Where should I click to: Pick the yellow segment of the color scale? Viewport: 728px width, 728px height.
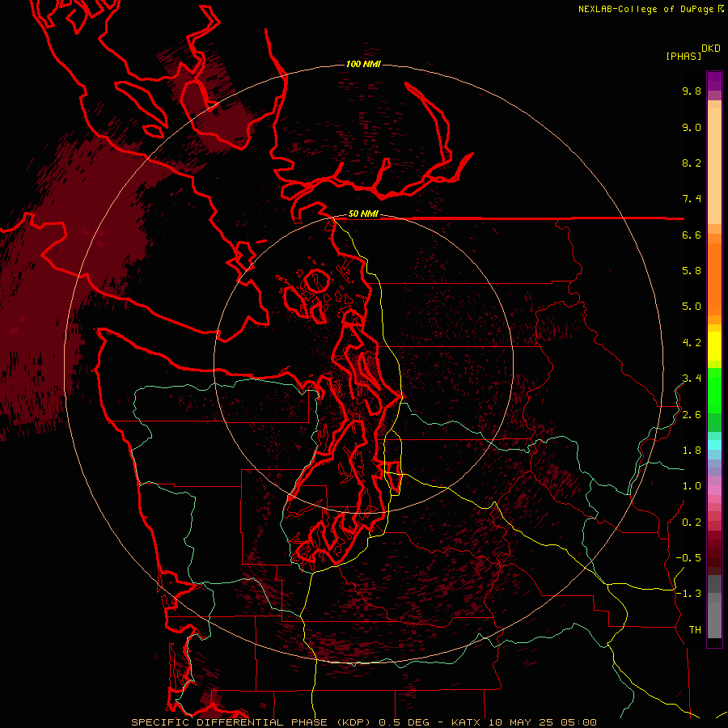(x=714, y=346)
